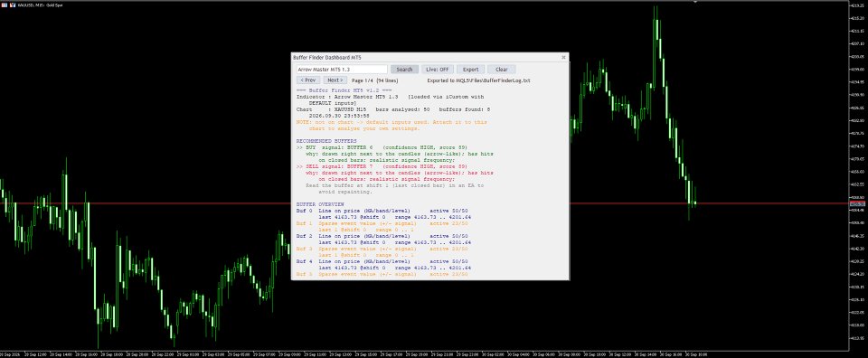Click the 'Page 1/4 (94 lines)' text
This screenshot has width=868, height=358.
point(374,80)
